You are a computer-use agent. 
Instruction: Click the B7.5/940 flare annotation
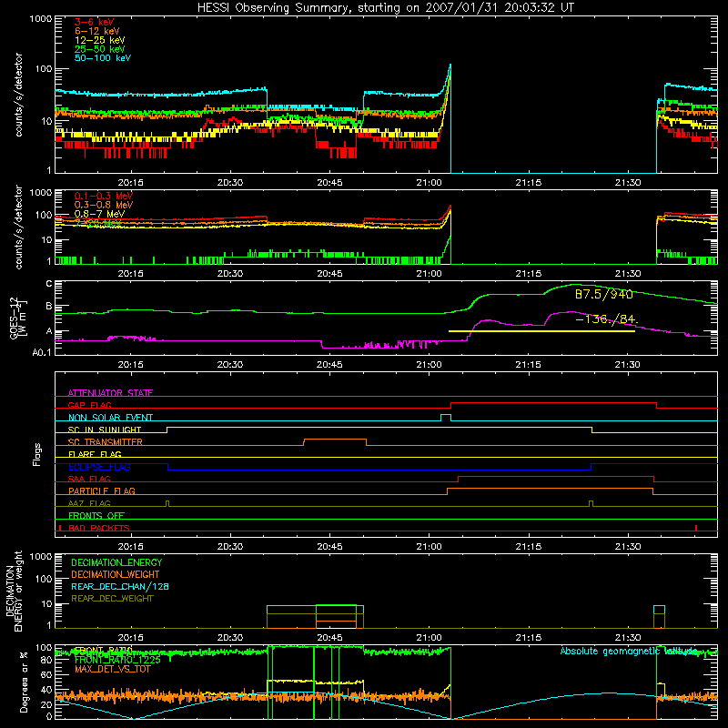click(604, 294)
